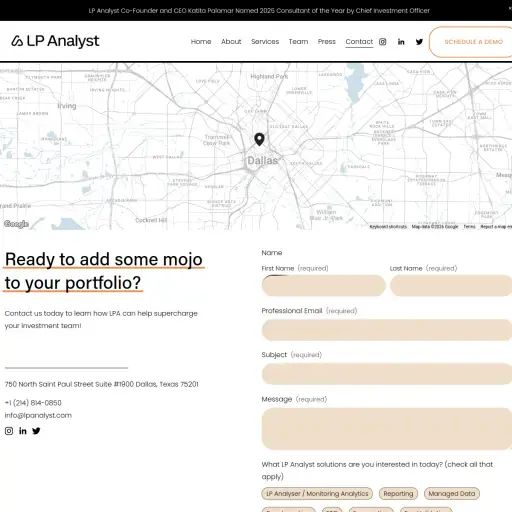This screenshot has width=512, height=512.
Task: Open Instagram icon in the header
Action: [382, 42]
